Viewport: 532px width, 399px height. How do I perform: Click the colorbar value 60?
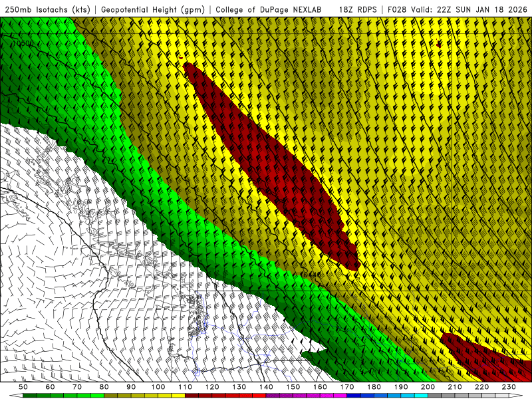click(50, 387)
